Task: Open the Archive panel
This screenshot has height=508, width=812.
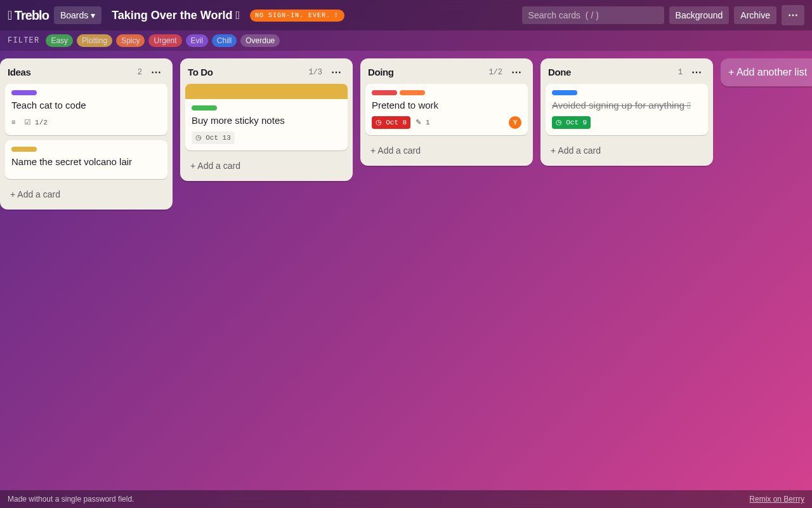Action: point(755,15)
